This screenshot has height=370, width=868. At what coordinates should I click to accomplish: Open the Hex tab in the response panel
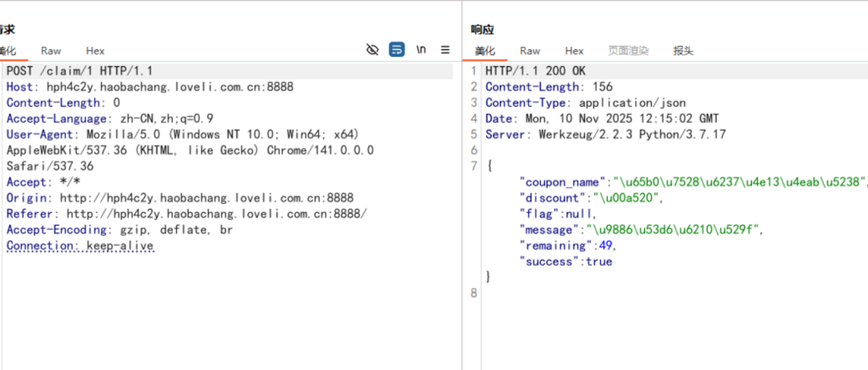click(574, 51)
